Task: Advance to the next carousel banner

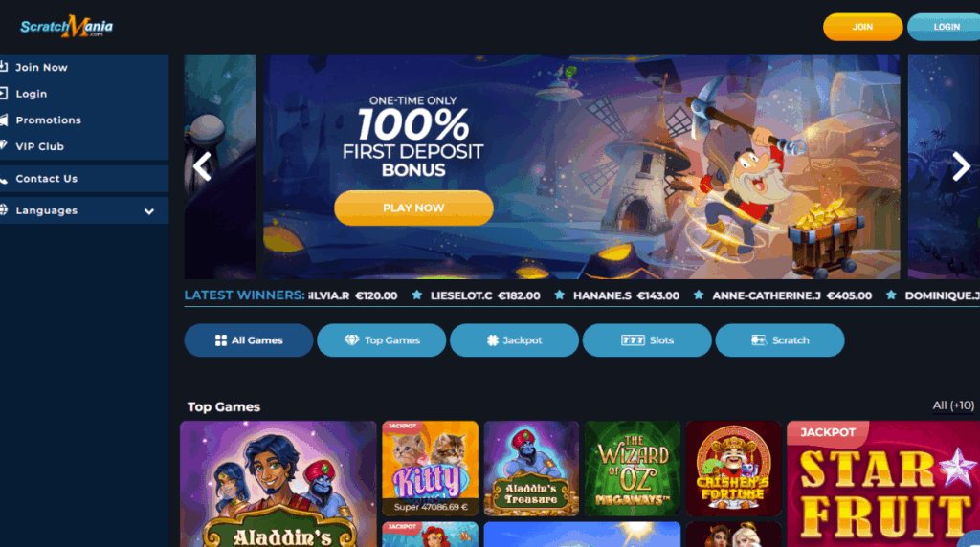Action: [x=961, y=166]
